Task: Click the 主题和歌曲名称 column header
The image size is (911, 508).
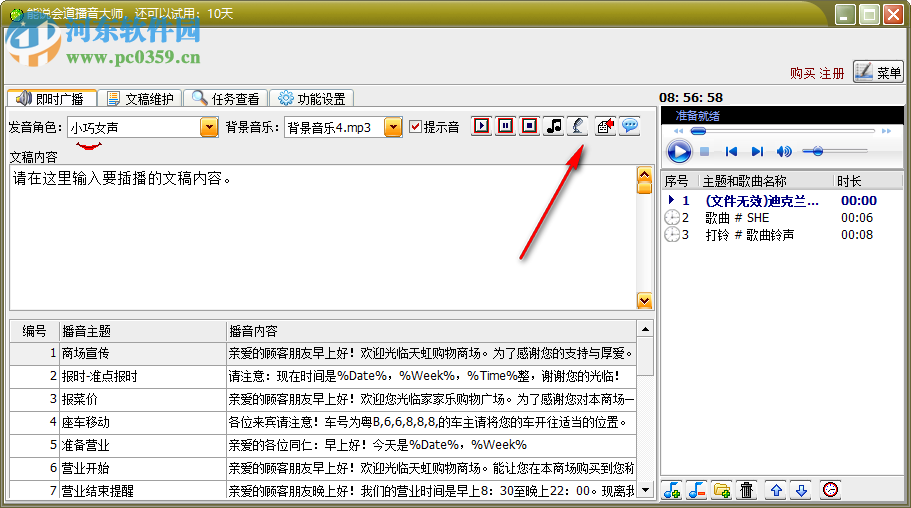Action: [x=766, y=181]
